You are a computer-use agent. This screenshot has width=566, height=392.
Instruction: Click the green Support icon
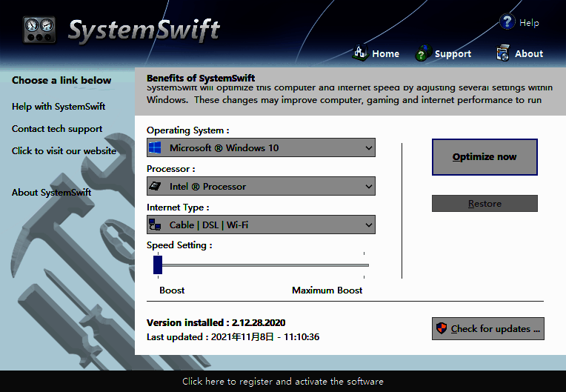[424, 53]
